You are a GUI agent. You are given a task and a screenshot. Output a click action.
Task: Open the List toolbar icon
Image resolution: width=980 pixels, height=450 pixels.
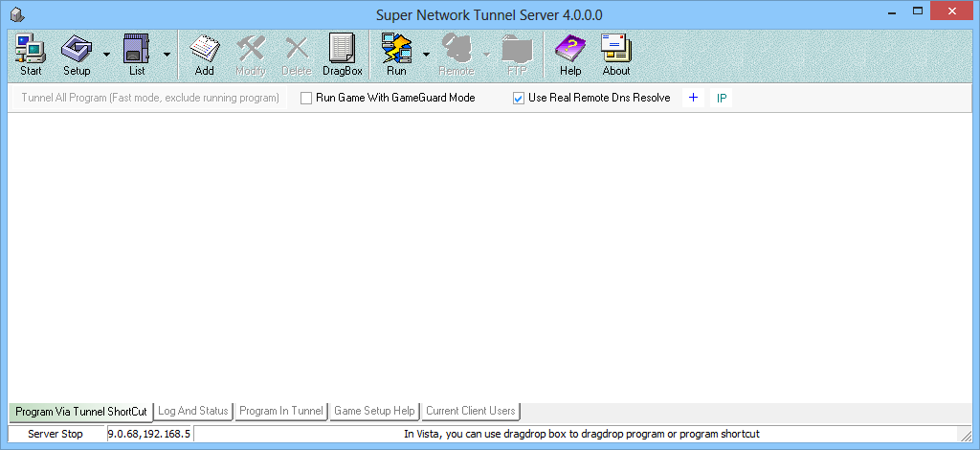click(137, 55)
